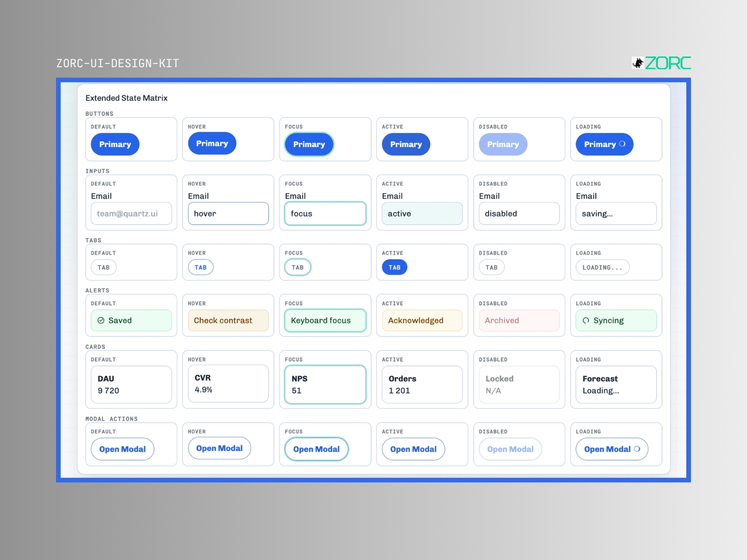Image resolution: width=747 pixels, height=560 pixels.
Task: Click the loading Primary button spinner
Action: [622, 144]
